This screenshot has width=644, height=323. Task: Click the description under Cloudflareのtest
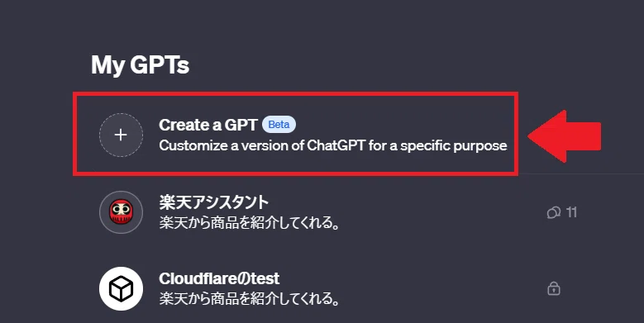pyautogui.click(x=250, y=299)
